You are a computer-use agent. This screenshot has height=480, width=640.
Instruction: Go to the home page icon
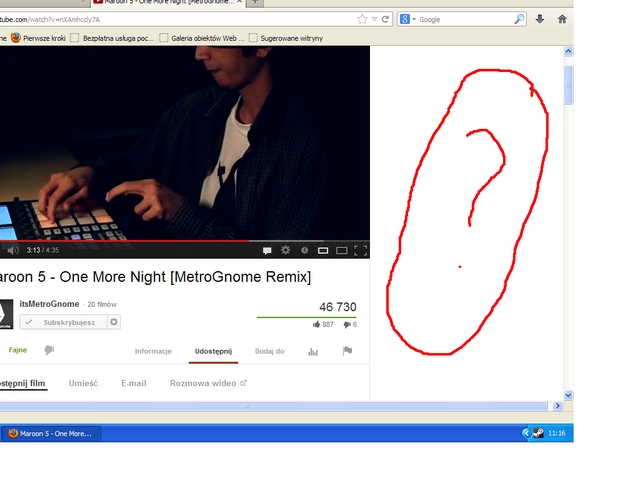[x=562, y=19]
